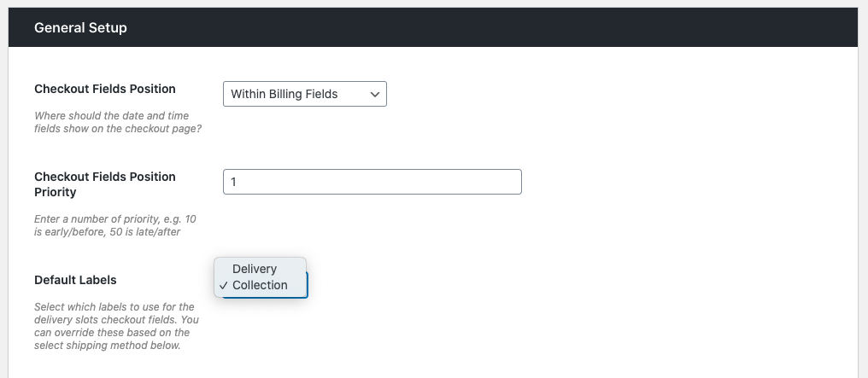This screenshot has width=868, height=378.
Task: Click the "Default Labels" bold label
Action: 75,280
